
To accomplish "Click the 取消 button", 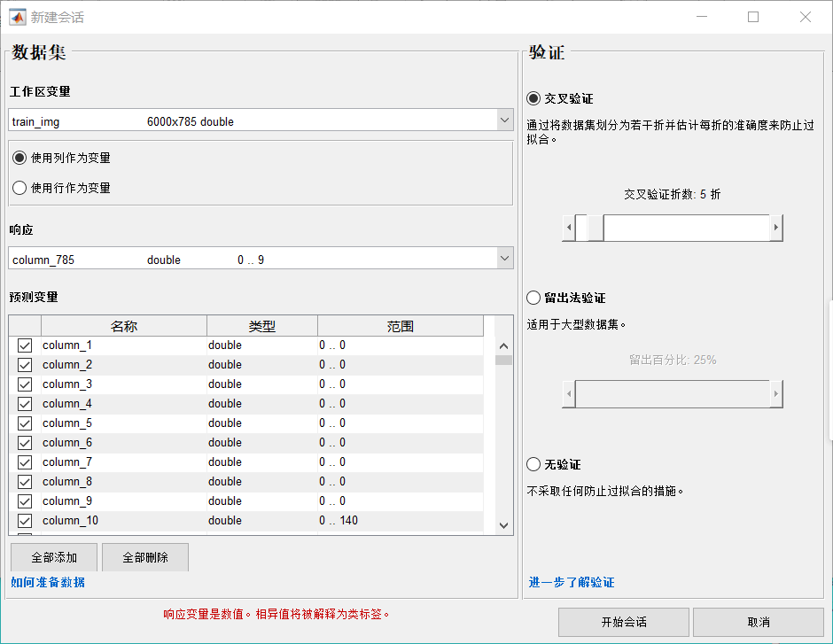I will pos(758,622).
